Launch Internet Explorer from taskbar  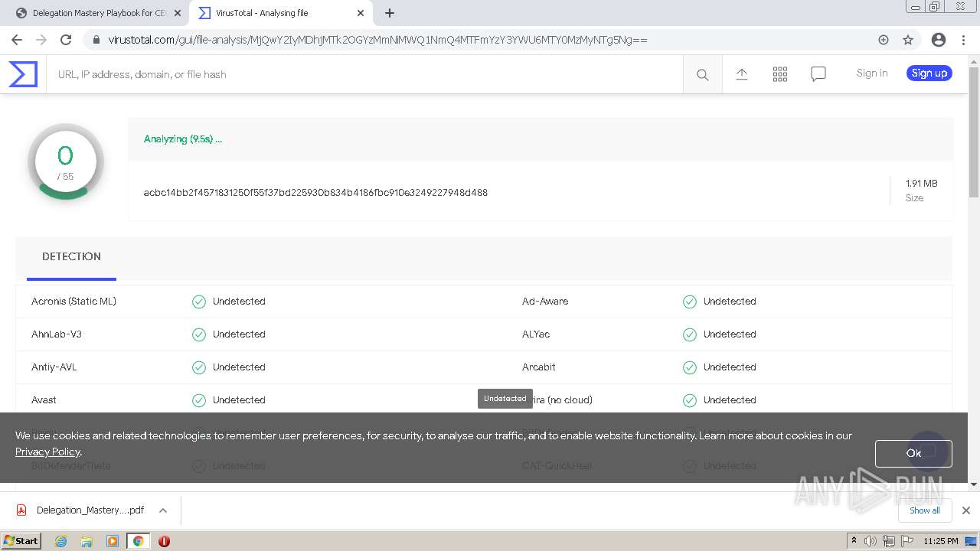[x=60, y=541]
